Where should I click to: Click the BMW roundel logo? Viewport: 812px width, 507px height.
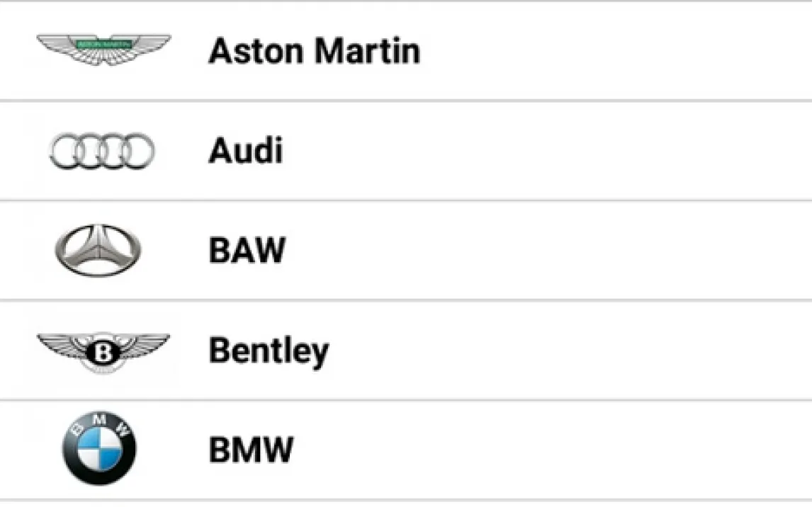(99, 449)
